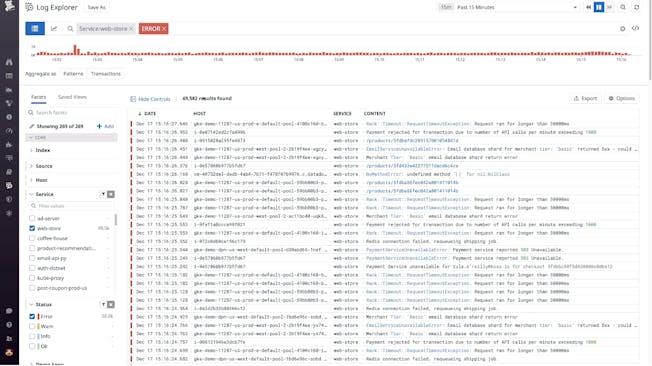The width and height of the screenshot is (652, 366).
Task: Switch to the Saved Views tab
Action: pyautogui.click(x=72, y=97)
